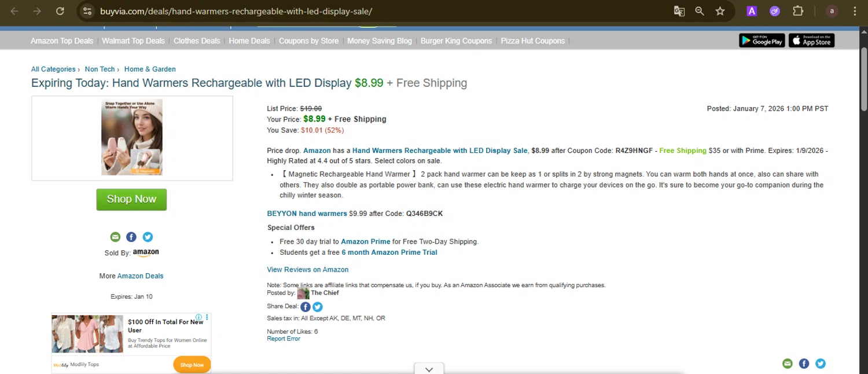Click All Categories breadcrumb
The height and width of the screenshot is (374, 868).
pyautogui.click(x=53, y=69)
